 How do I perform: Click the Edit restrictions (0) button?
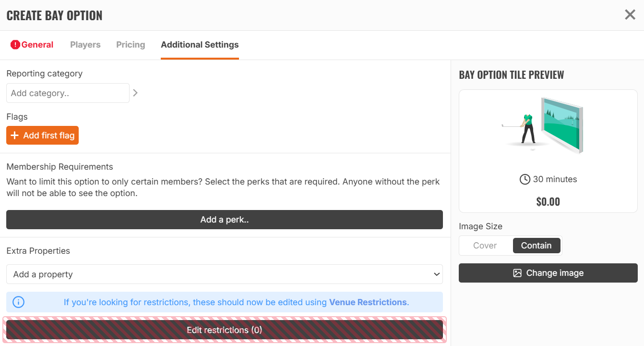pyautogui.click(x=225, y=330)
